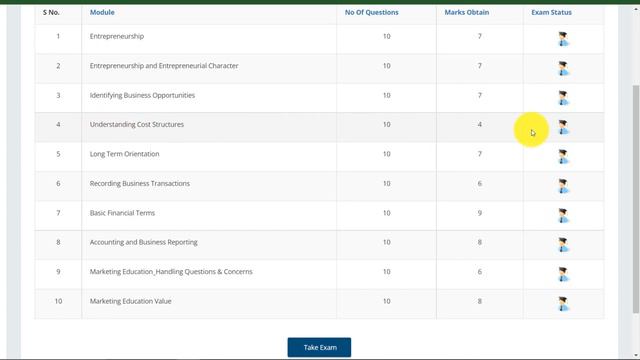
Task: Select Marketing Education_Handling Questions & Concerns text
Action: coord(171,271)
